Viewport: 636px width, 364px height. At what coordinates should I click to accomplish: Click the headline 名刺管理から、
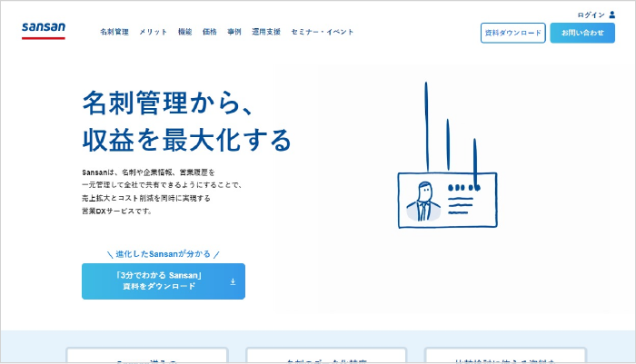[169, 103]
